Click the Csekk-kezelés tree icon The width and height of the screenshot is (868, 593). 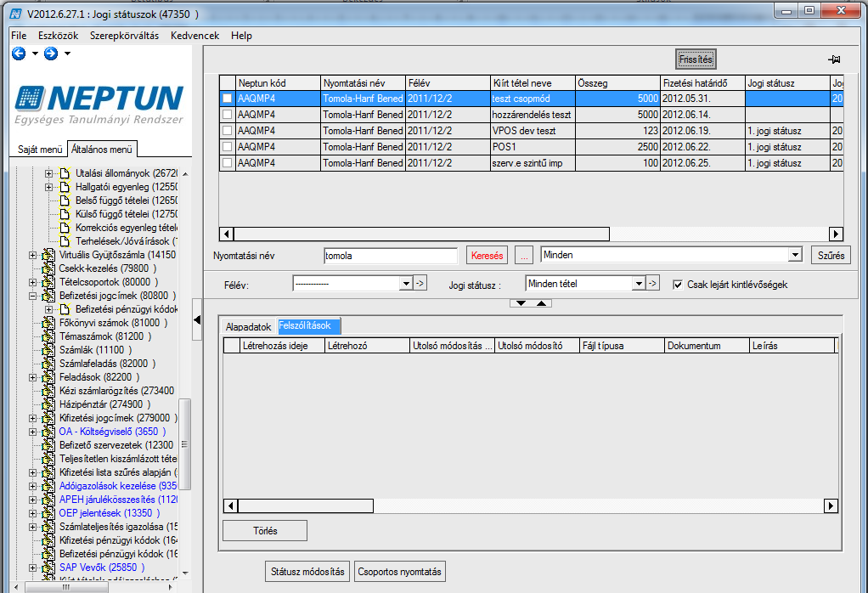[48, 268]
